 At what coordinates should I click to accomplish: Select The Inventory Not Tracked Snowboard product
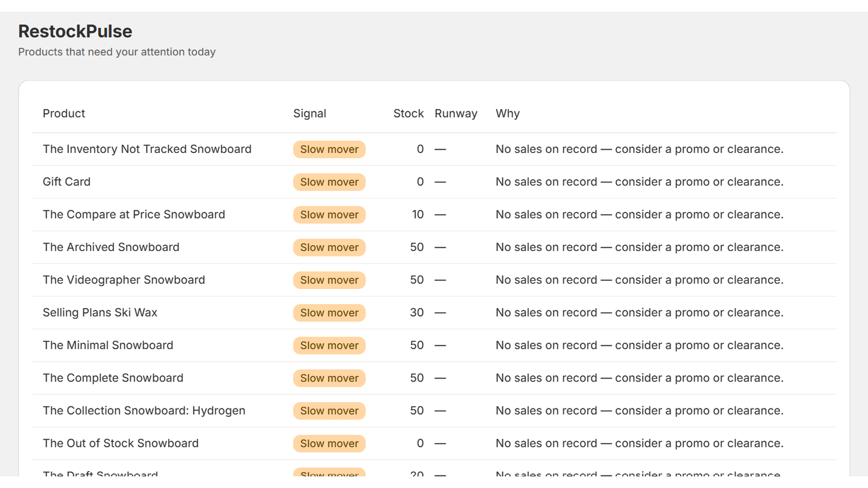147,149
